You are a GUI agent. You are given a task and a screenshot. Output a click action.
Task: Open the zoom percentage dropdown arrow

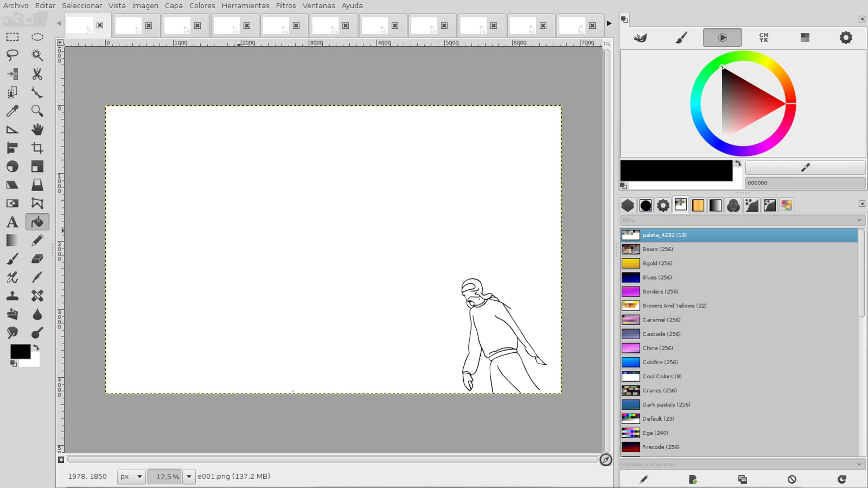pos(189,476)
